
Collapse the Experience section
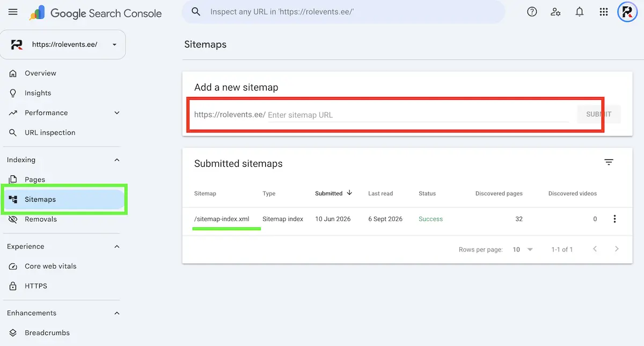[117, 246]
